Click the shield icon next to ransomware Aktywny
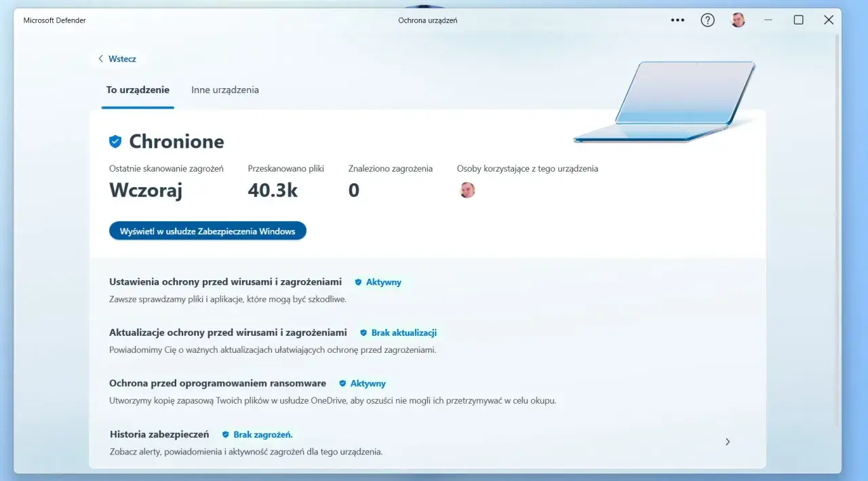Image resolution: width=868 pixels, height=481 pixels. [342, 383]
